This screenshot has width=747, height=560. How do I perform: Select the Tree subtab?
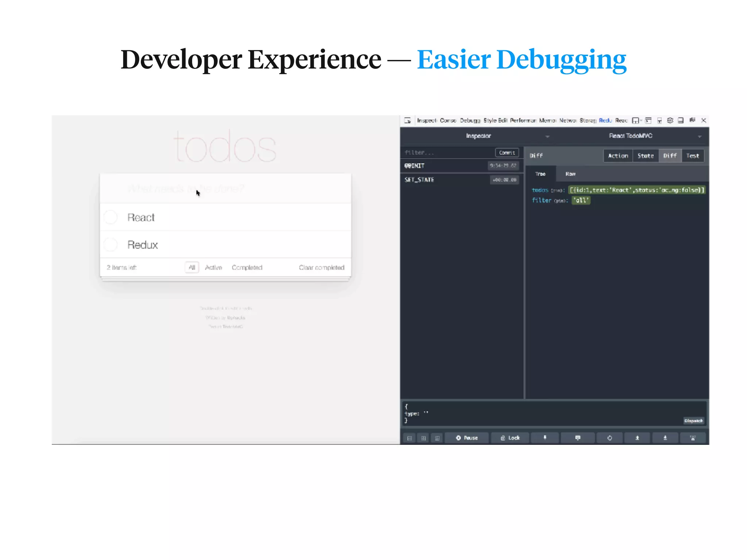(x=541, y=174)
